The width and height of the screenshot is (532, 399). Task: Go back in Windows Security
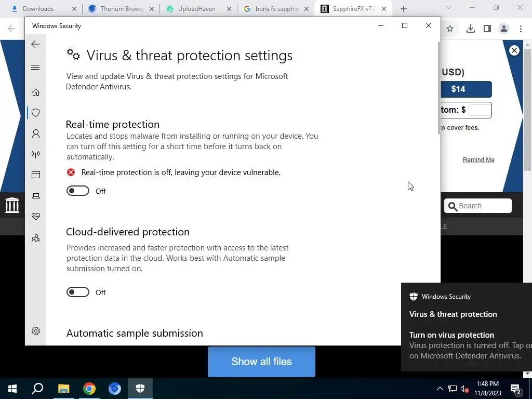tap(35, 44)
